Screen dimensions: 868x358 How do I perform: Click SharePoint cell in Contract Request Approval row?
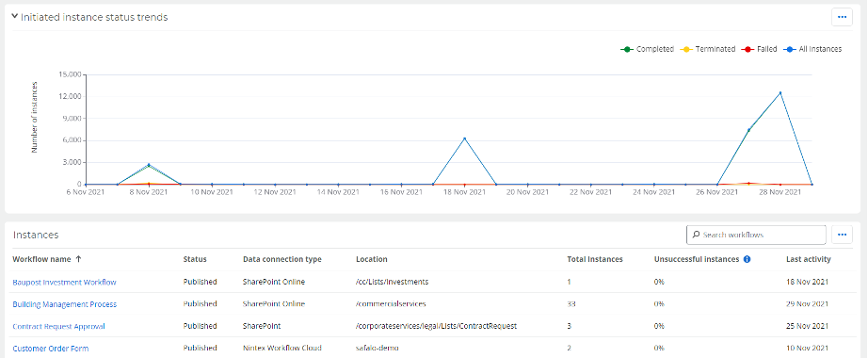[263, 326]
